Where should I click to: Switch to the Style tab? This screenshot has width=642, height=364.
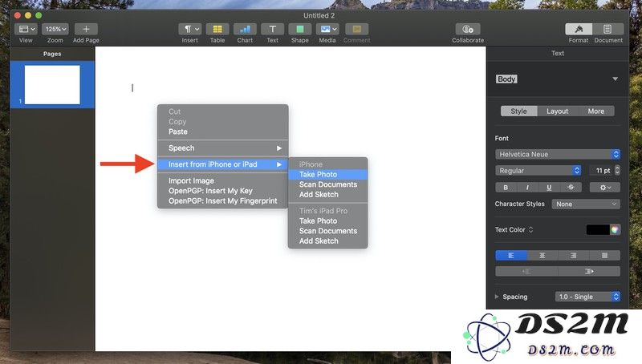click(518, 111)
